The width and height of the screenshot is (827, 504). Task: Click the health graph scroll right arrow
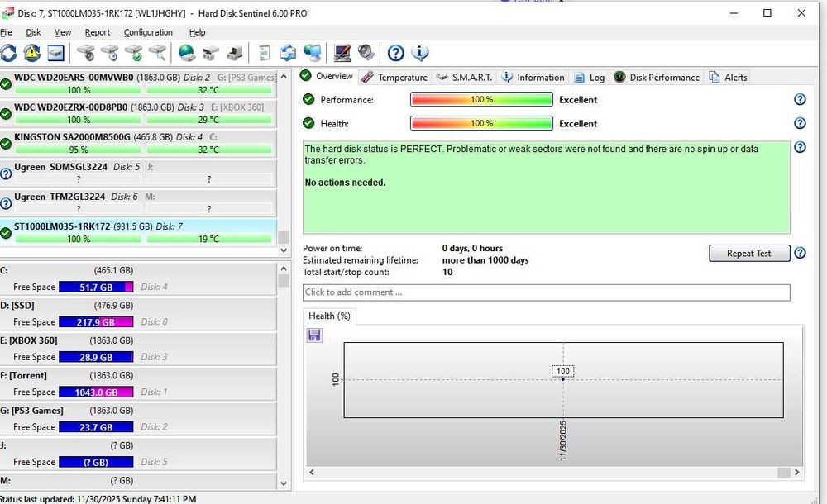coord(797,472)
